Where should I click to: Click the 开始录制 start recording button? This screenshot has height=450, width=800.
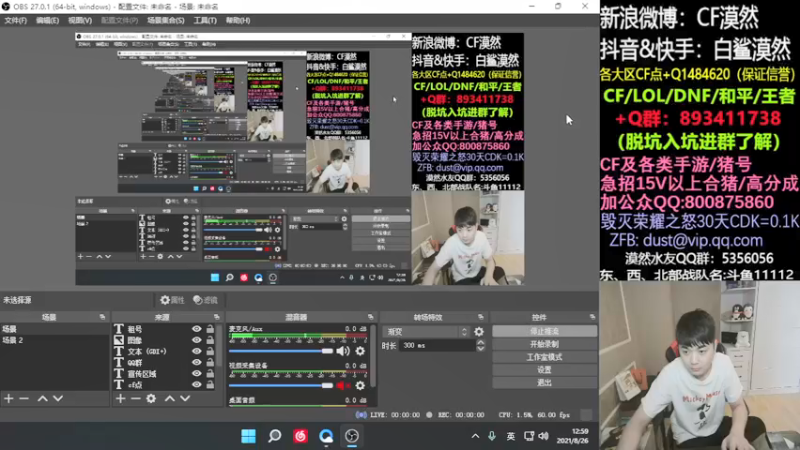544,344
